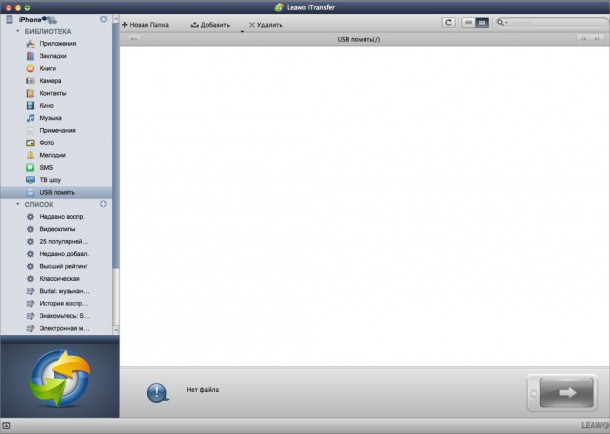The width and height of the screenshot is (610, 434).
Task: Open the search options magnifier dropdown
Action: pos(502,23)
